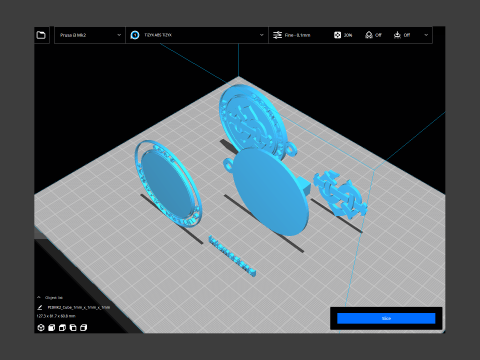Screen dimensions: 480x360
Task: Click the support Off icon
Action: point(369,35)
